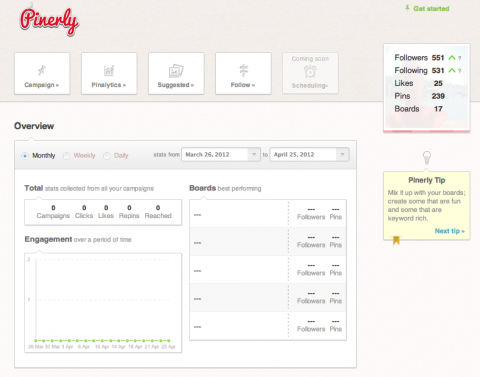Select the Weekly radio button
This screenshot has width=480, height=377.
67,156
